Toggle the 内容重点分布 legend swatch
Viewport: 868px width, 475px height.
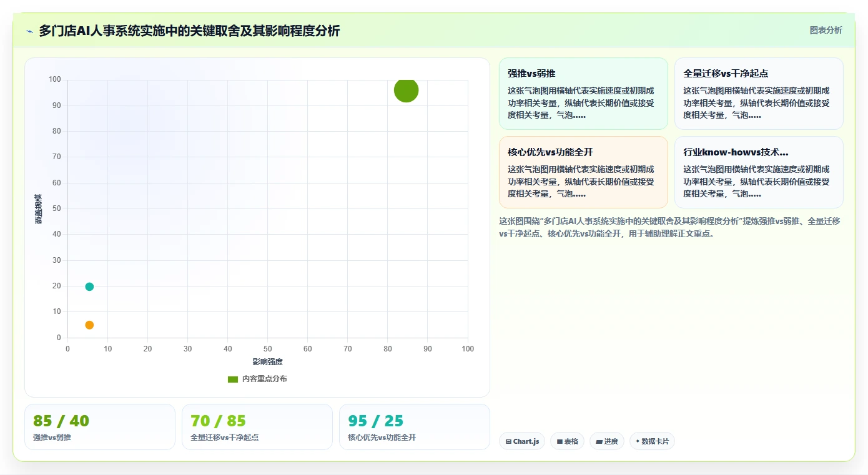(233, 379)
